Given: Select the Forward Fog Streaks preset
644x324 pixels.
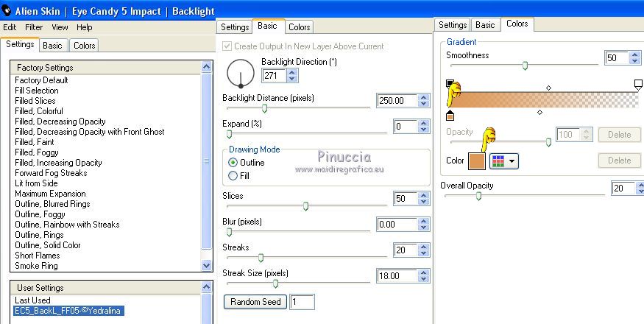Looking at the screenshot, I should coord(51,173).
